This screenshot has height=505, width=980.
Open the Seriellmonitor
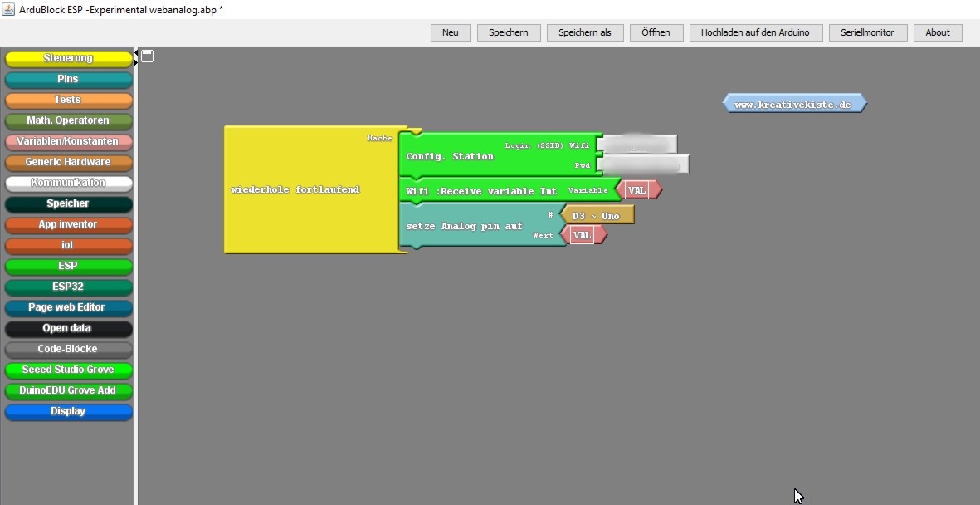(x=867, y=32)
